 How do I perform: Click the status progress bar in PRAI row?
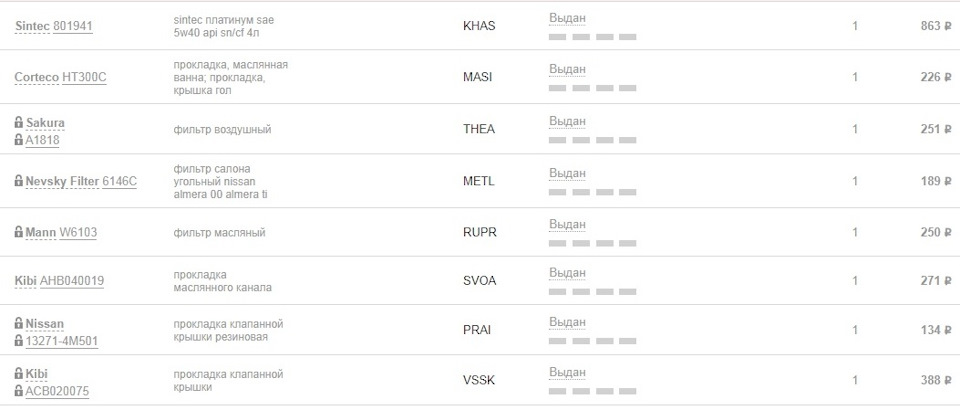(592, 341)
